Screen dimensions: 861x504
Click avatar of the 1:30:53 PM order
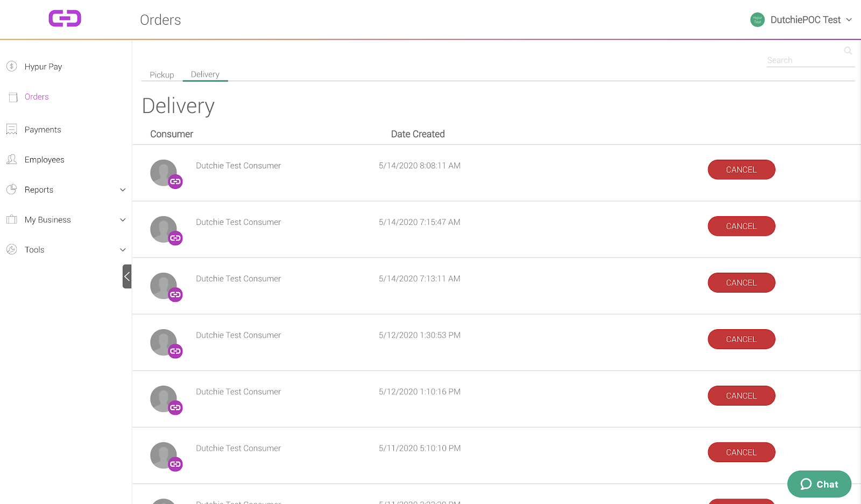[x=164, y=342]
